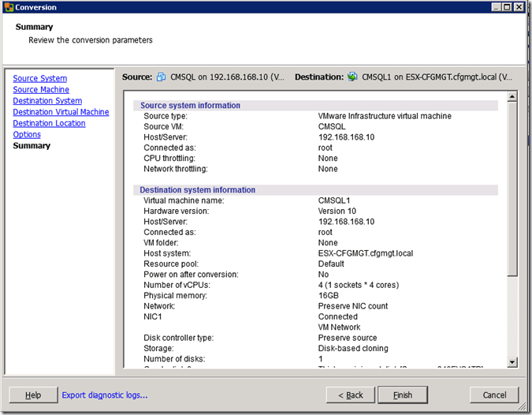Close the Conversion window
Viewport: 532px width, 415px height.
[519, 7]
